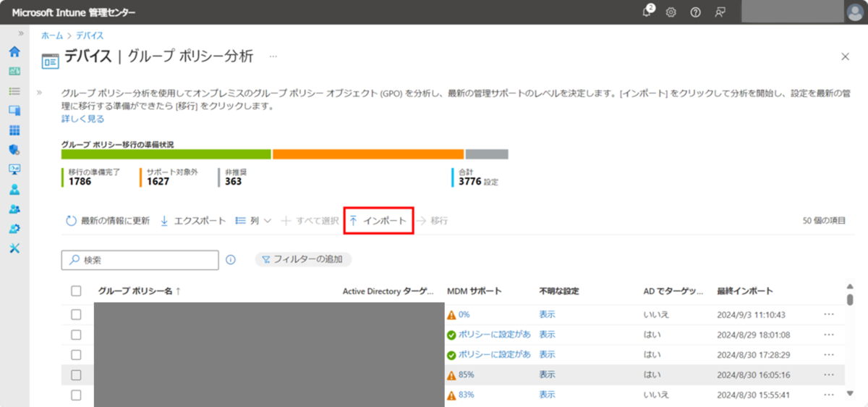Click 移行 migrate button
Viewport: 868px width, 407px height.
pyautogui.click(x=433, y=221)
